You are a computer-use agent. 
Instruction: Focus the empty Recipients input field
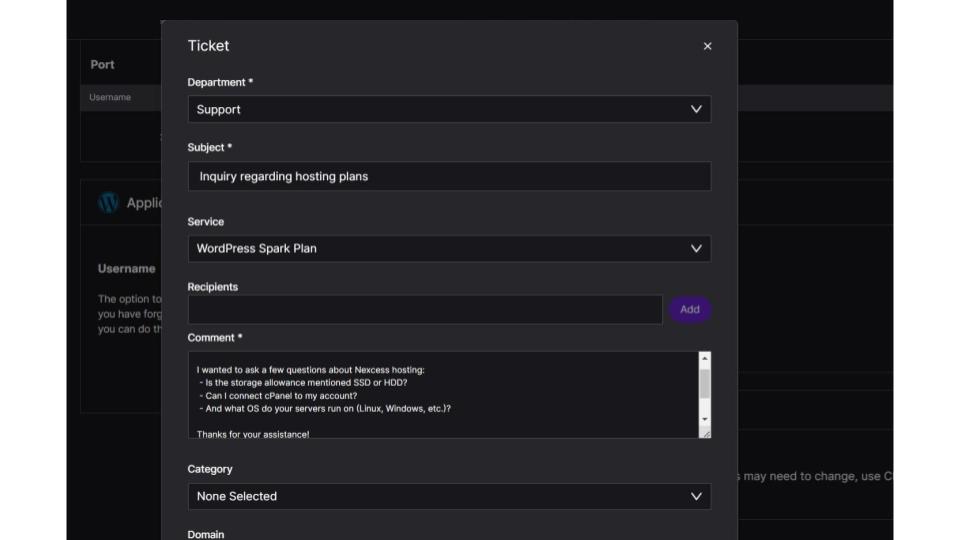[425, 310]
